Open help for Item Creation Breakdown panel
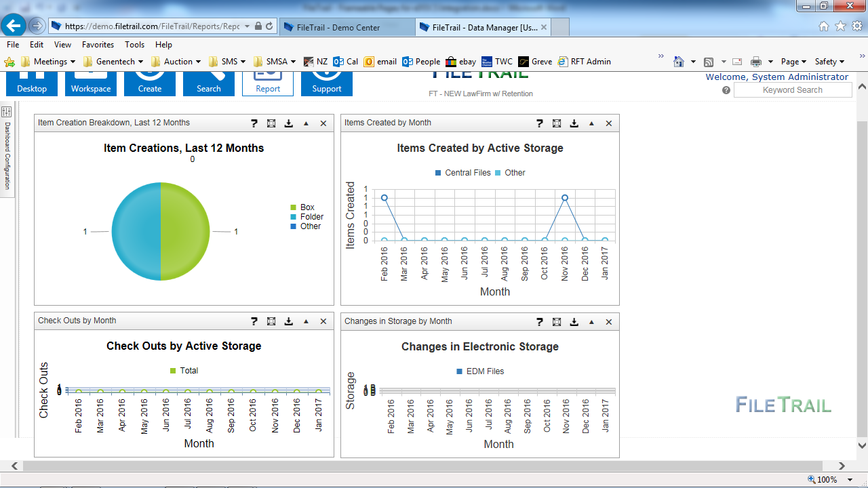 coord(254,123)
